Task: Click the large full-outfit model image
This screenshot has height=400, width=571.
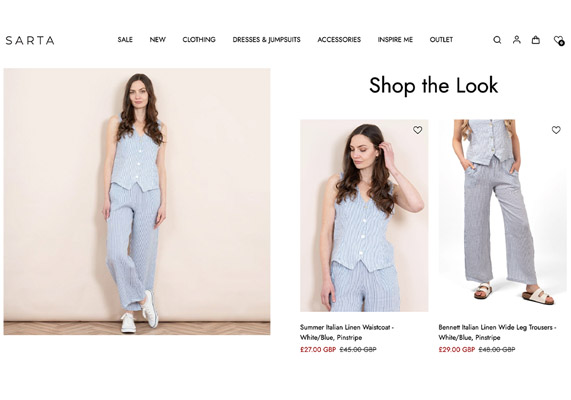Action: click(x=137, y=201)
